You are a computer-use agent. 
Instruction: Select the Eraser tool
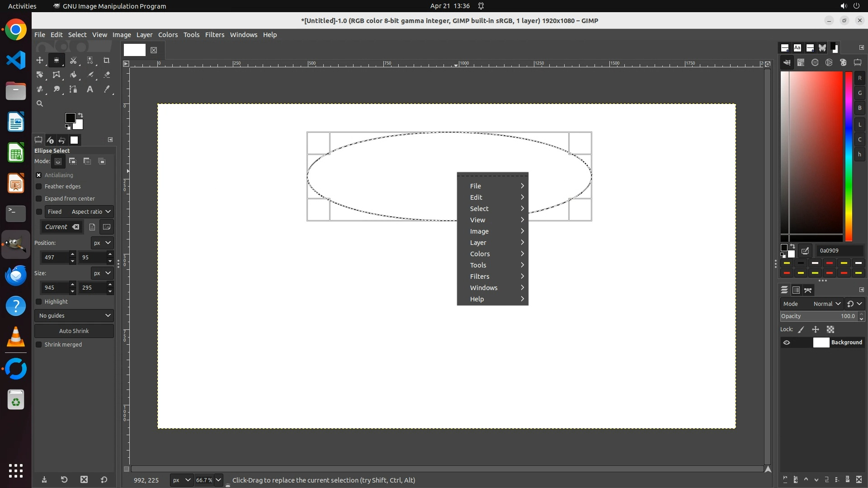click(107, 75)
